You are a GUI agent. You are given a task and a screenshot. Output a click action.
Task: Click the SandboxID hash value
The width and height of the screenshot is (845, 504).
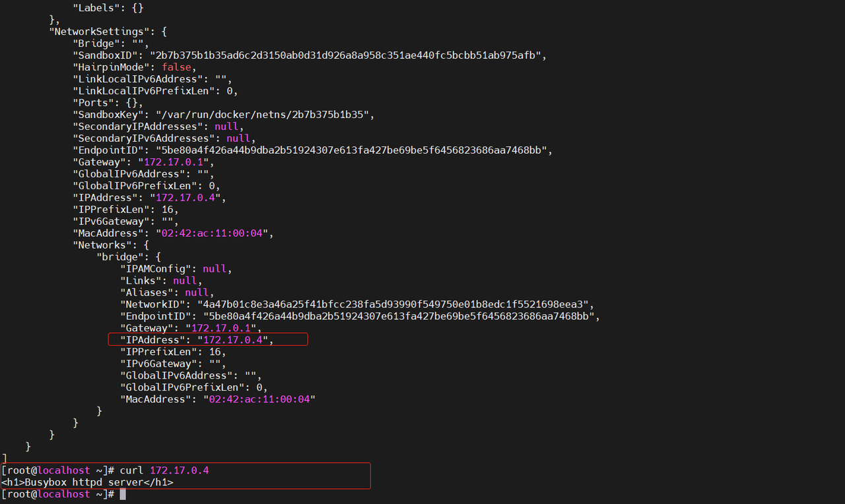click(348, 55)
